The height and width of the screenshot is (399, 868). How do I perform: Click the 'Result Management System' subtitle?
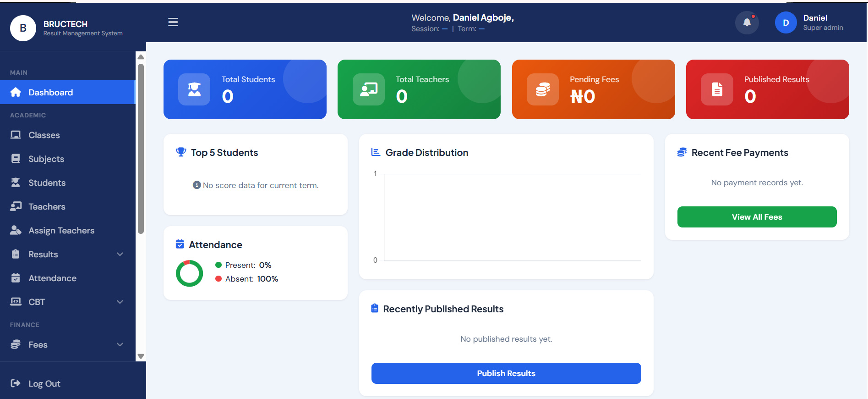[83, 33]
